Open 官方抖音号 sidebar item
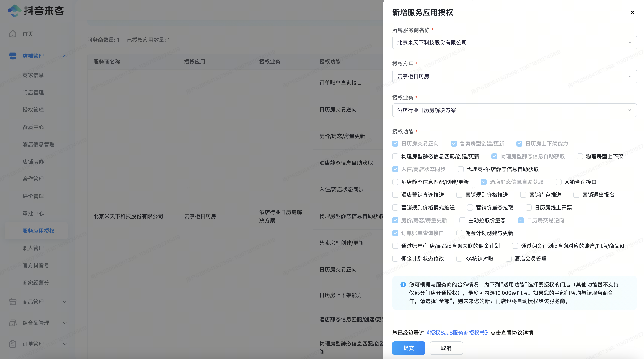This screenshot has width=644, height=359. [x=36, y=265]
